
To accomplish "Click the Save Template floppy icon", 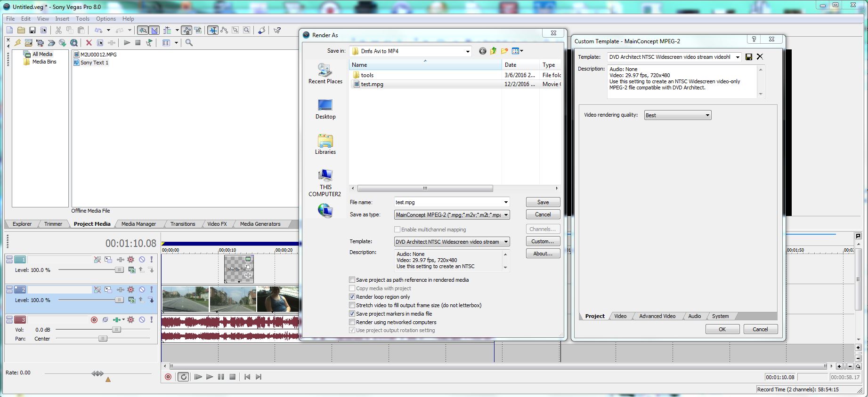I will 749,57.
